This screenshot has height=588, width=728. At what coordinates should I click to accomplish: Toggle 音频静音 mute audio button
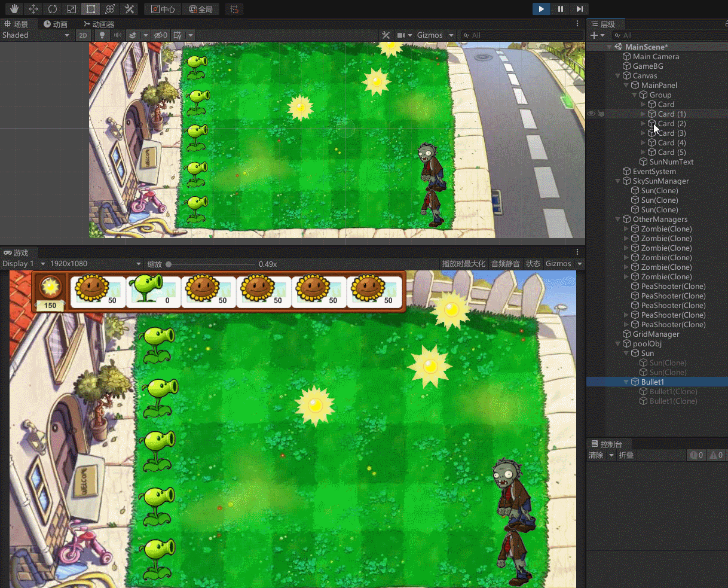[x=507, y=264]
